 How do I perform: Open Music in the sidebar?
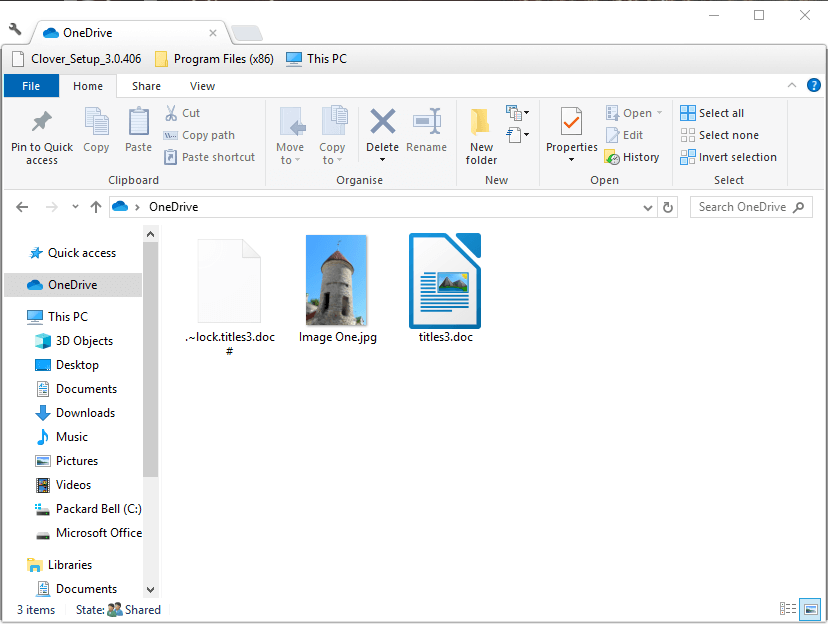click(62, 437)
